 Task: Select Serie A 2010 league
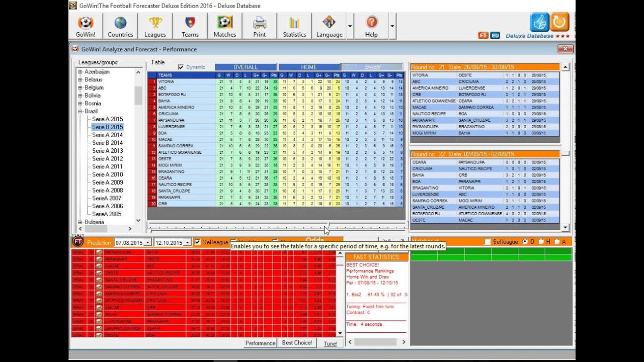pyautogui.click(x=107, y=174)
